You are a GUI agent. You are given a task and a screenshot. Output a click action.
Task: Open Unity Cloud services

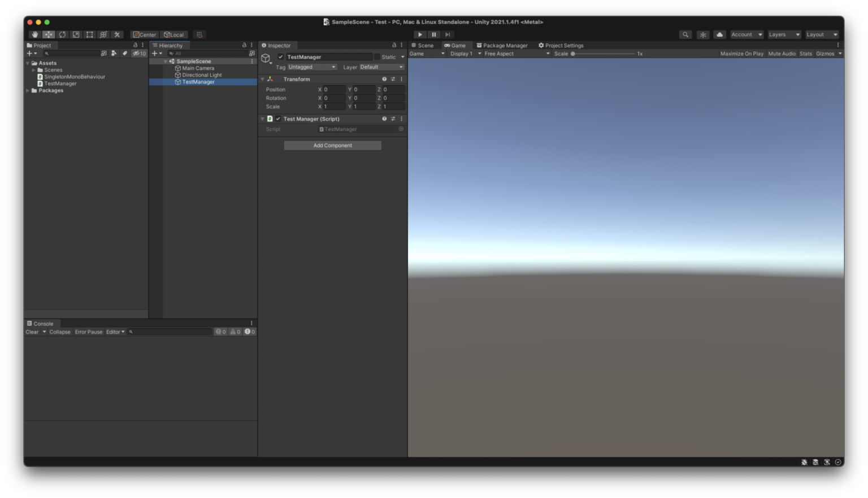click(719, 34)
